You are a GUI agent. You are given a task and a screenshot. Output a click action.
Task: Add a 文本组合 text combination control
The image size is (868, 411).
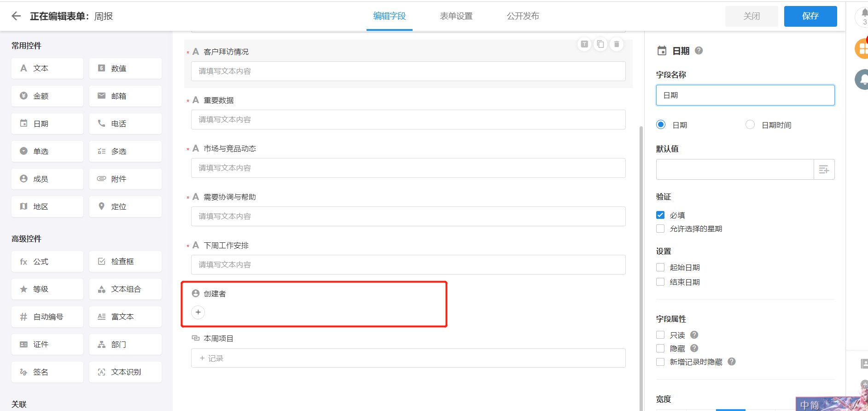pyautogui.click(x=125, y=289)
